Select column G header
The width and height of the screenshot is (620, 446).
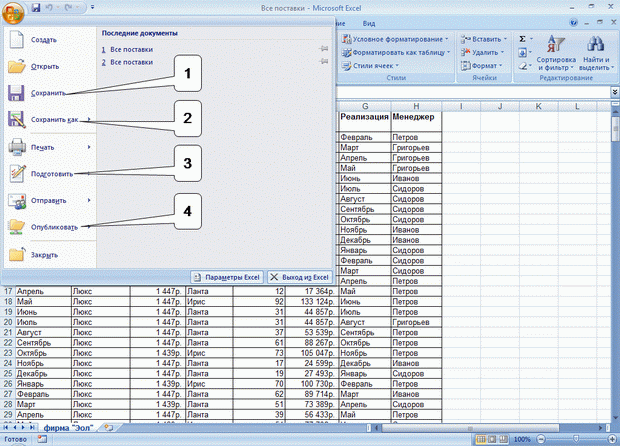365,106
